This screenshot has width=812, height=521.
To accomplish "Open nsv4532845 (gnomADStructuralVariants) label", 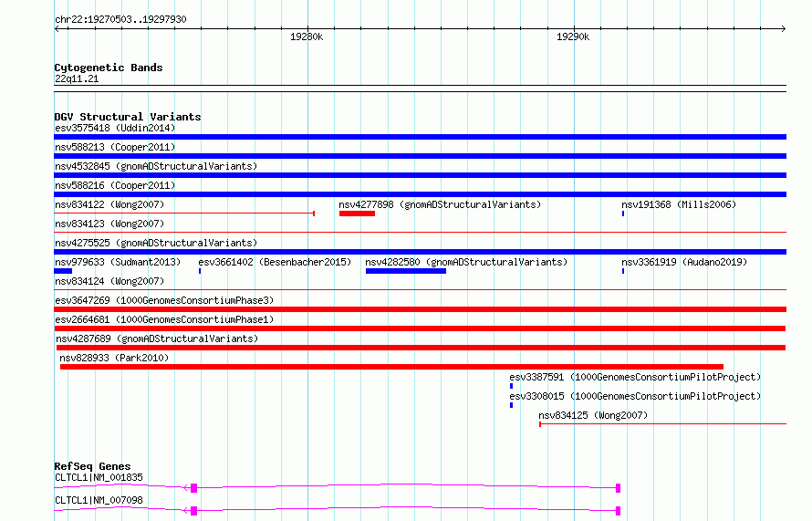I will click(156, 166).
